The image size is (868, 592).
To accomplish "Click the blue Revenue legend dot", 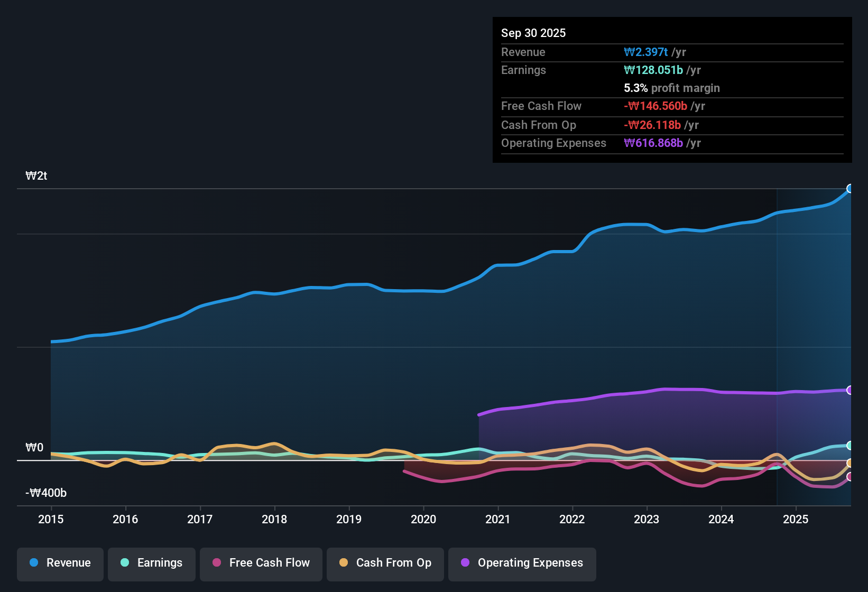I will 33,563.
